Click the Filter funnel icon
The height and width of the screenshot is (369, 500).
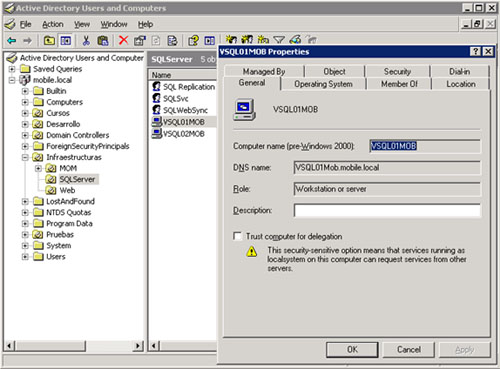(x=279, y=40)
